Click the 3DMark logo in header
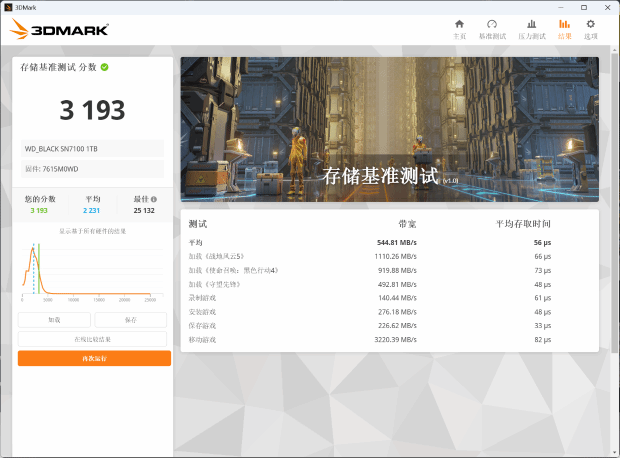Screen dimensions: 620x458 click(x=59, y=29)
